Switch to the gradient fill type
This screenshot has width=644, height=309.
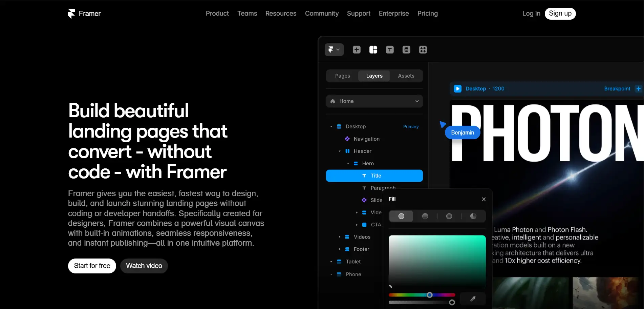coord(425,216)
